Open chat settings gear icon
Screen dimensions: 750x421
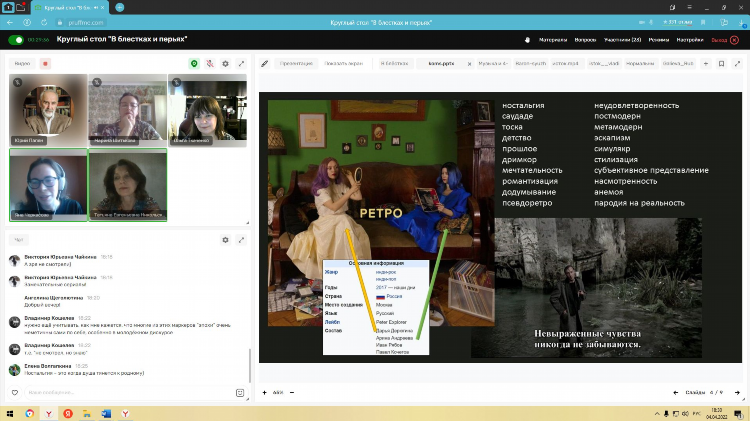coord(225,240)
